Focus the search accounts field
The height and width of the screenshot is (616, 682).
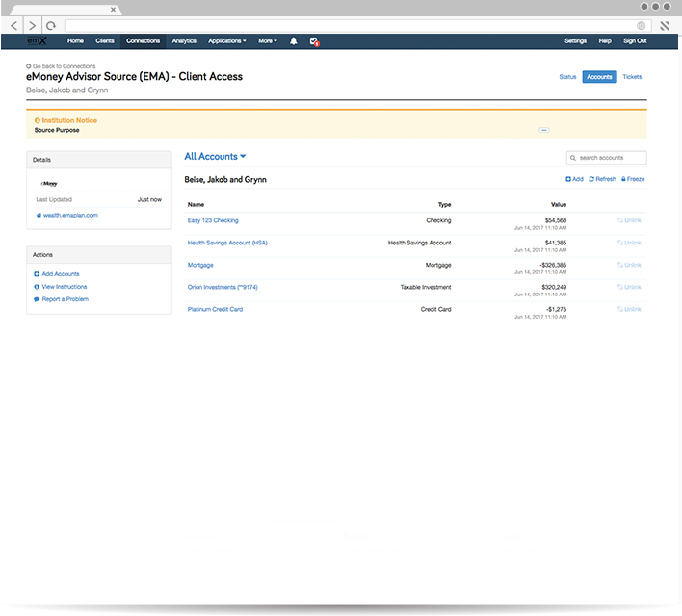pyautogui.click(x=606, y=158)
